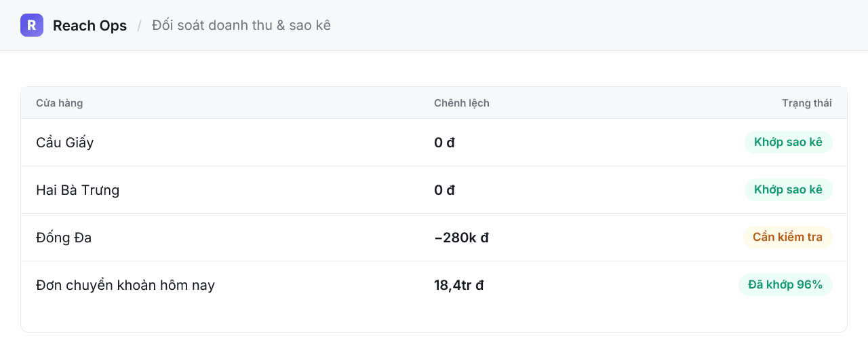Image resolution: width=868 pixels, height=353 pixels.
Task: Select the −280k đ difference value
Action: (x=462, y=238)
